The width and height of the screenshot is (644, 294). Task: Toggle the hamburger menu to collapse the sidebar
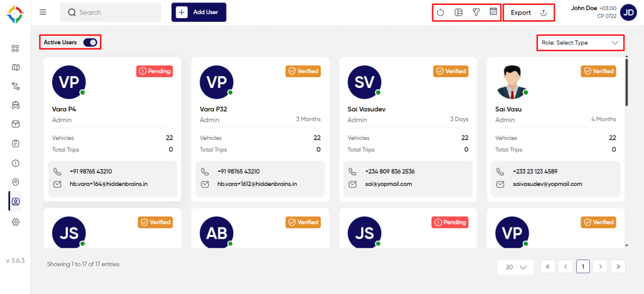tap(43, 13)
